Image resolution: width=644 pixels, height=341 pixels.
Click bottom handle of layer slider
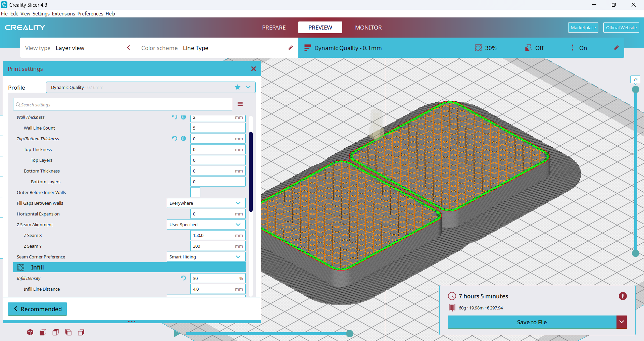pyautogui.click(x=636, y=253)
